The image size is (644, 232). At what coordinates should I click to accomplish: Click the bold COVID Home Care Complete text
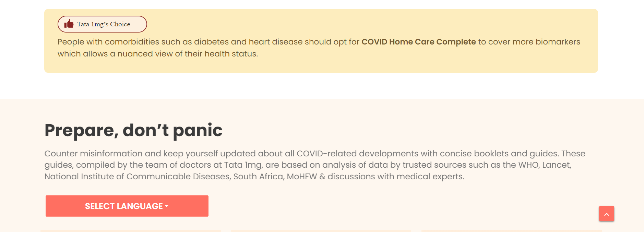[x=419, y=42]
